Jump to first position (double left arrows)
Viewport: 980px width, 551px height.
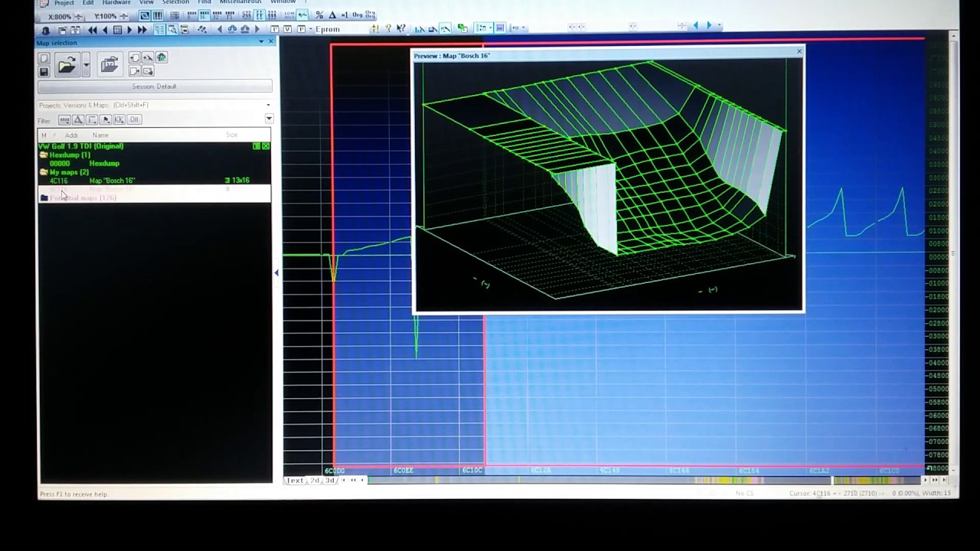click(93, 29)
